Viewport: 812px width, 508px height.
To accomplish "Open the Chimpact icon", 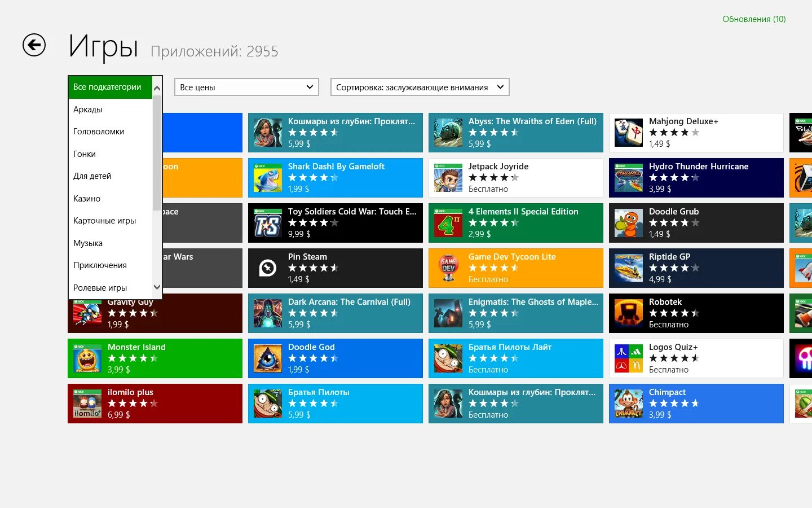I will click(629, 404).
